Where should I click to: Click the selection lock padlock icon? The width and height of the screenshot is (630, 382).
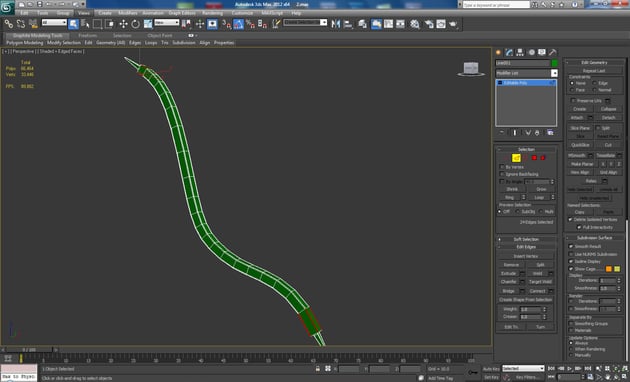318,368
